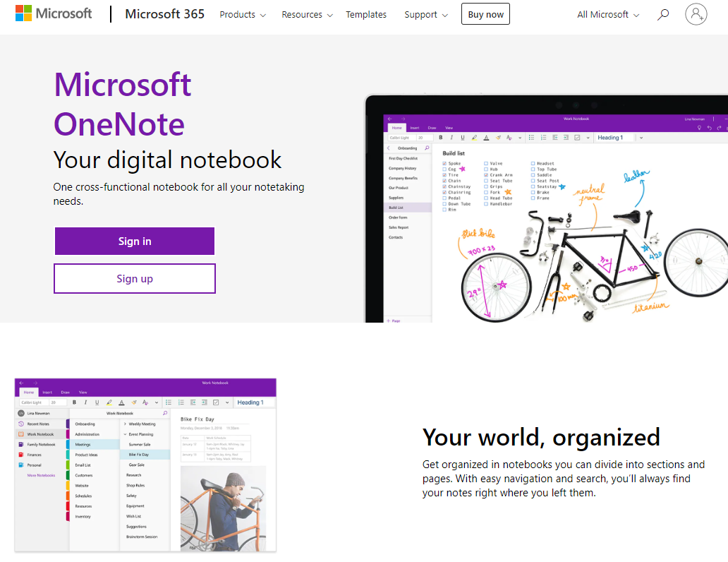This screenshot has width=728, height=562.
Task: Click the Onboarding search icon in the laptop screenshot
Action: [x=427, y=148]
